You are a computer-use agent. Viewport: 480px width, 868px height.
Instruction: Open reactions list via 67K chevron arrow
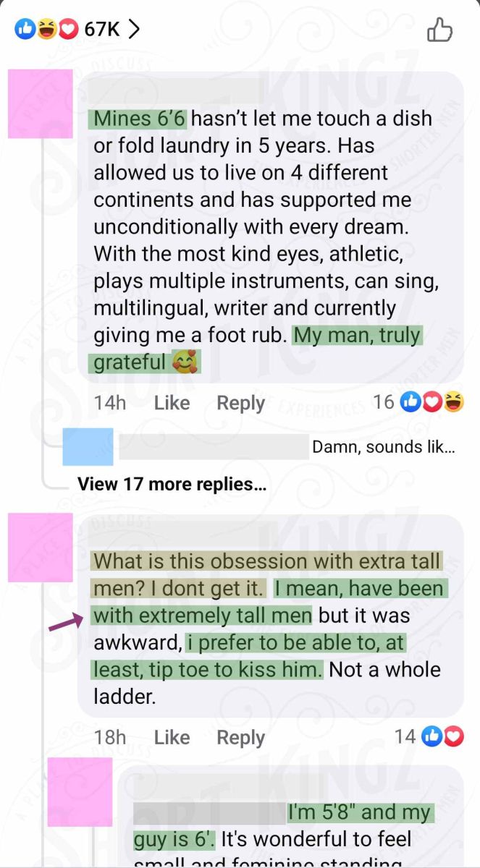click(133, 29)
